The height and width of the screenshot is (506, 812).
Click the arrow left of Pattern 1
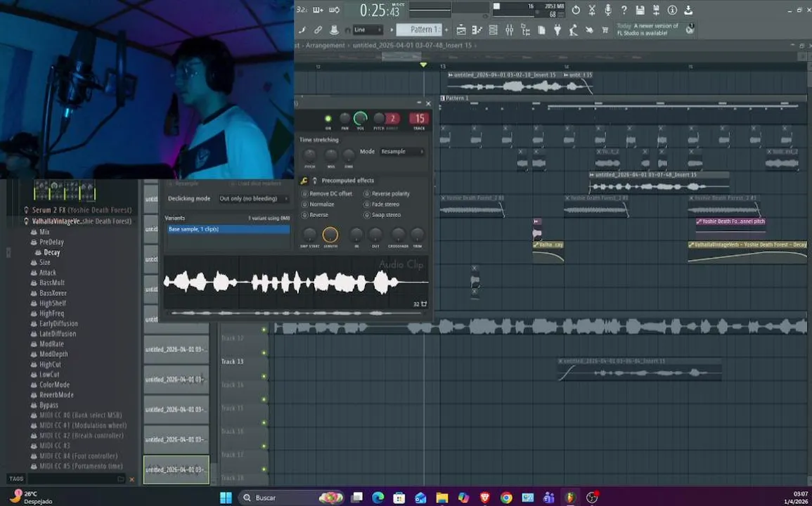click(x=392, y=30)
